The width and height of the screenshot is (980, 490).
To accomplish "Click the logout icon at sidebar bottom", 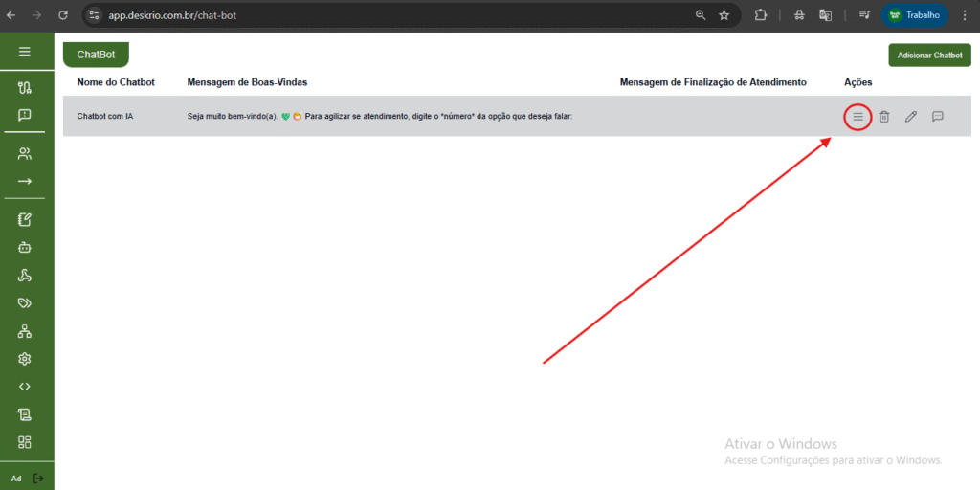I will [x=38, y=478].
